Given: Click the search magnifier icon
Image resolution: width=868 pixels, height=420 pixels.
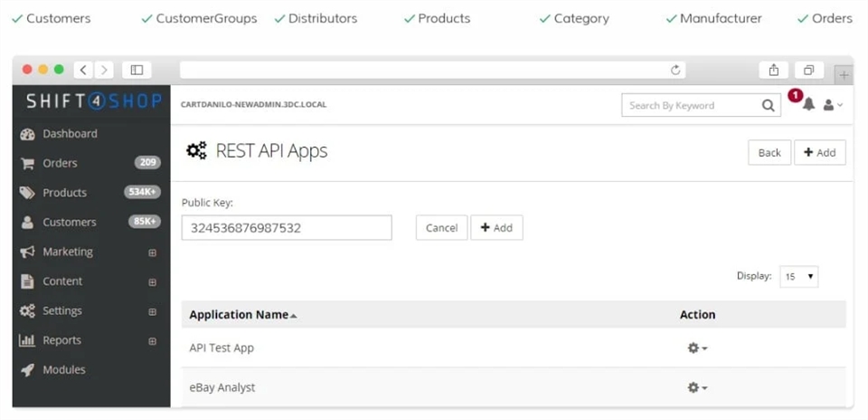Looking at the screenshot, I should (x=768, y=106).
